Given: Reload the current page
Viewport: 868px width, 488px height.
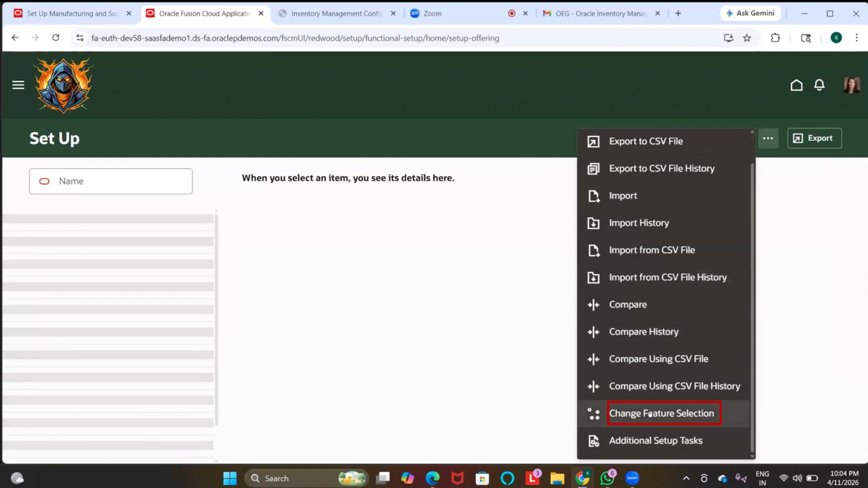Looking at the screenshot, I should click(56, 38).
